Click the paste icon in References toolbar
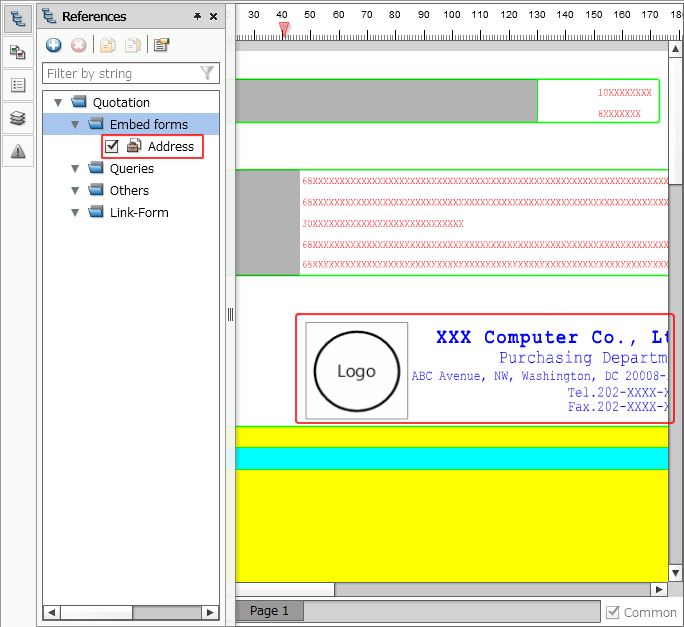684x627 pixels. (133, 45)
